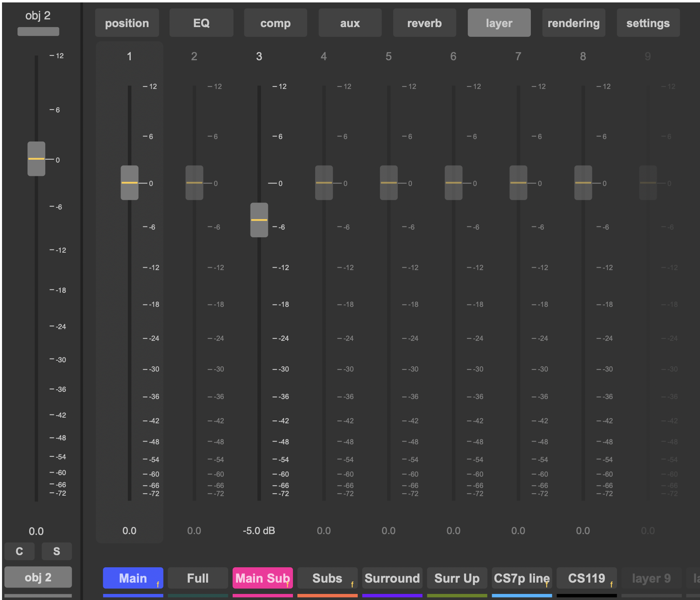Click the pink color strip below Main Sub
Image resolution: width=700 pixels, height=600 pixels.
[263, 596]
